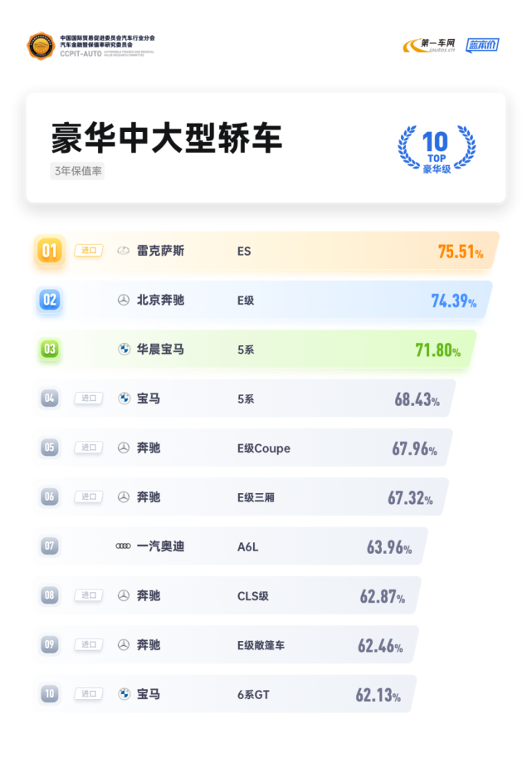This screenshot has width=532, height=773.
Task: Click the BMW logo beside 华晨宝马
Action: [x=124, y=349]
